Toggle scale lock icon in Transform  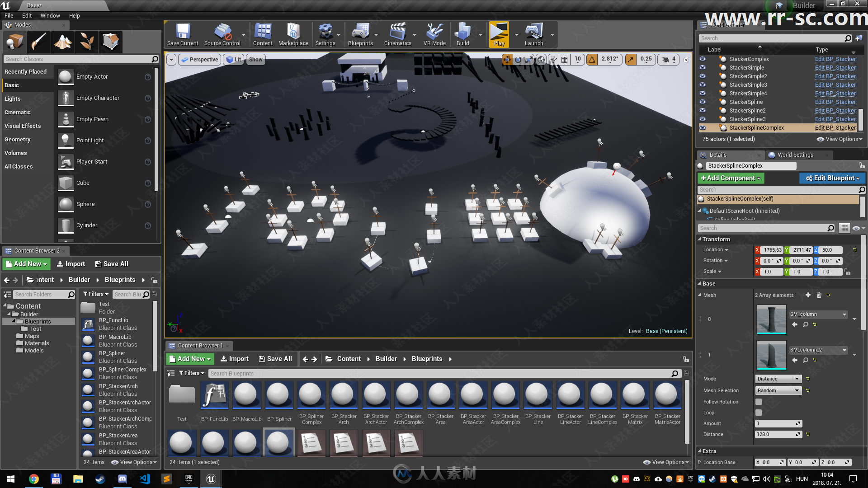pyautogui.click(x=848, y=272)
